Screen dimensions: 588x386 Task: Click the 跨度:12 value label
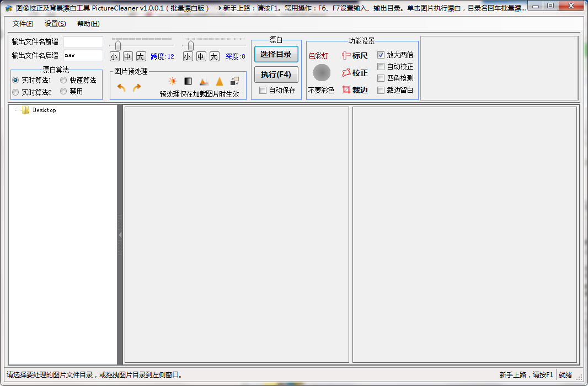point(162,56)
